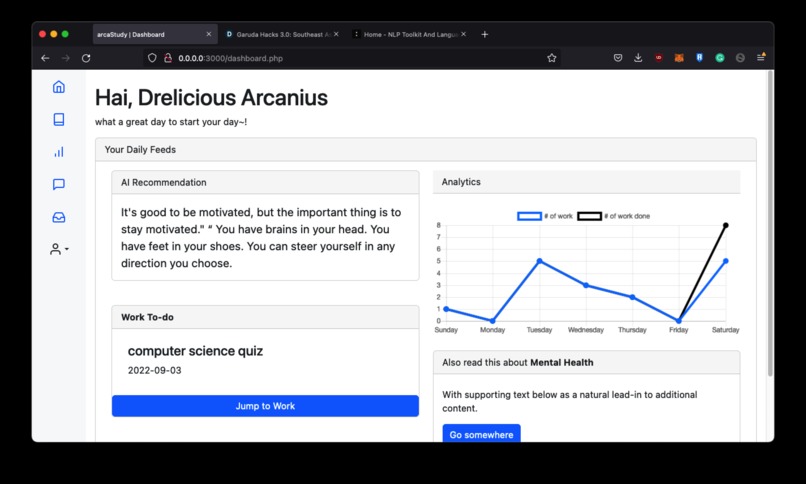Screen dimensions: 806x484
Task: Switch to the Home - NLP Toolkit tab
Action: click(x=410, y=34)
